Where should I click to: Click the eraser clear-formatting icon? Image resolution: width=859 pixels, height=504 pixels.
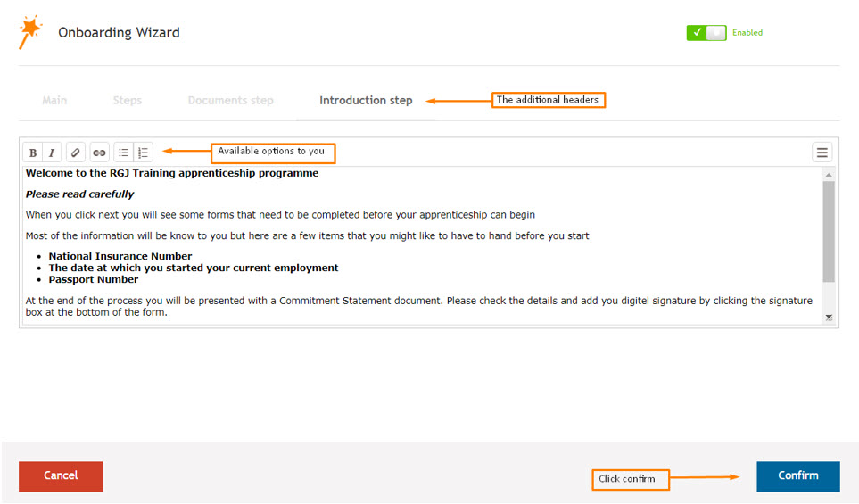point(76,153)
